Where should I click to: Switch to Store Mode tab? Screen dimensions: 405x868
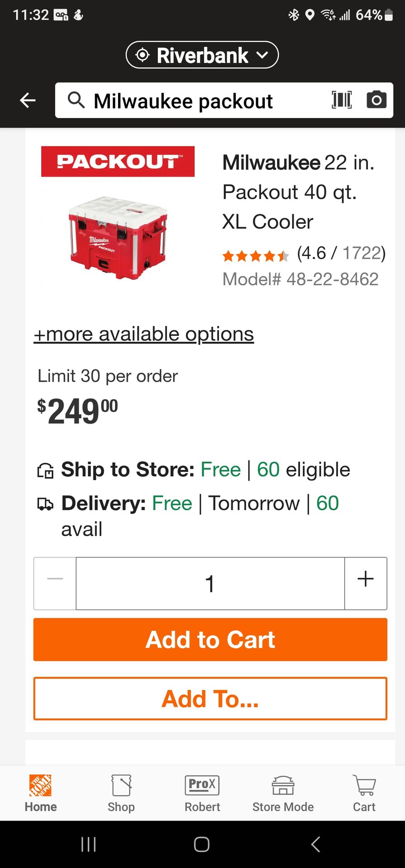pos(283,793)
